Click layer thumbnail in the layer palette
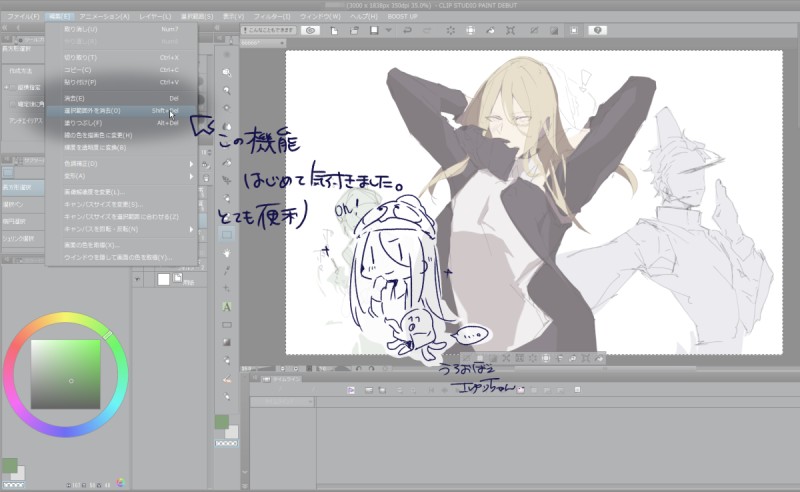This screenshot has width=800, height=492. tap(163, 279)
